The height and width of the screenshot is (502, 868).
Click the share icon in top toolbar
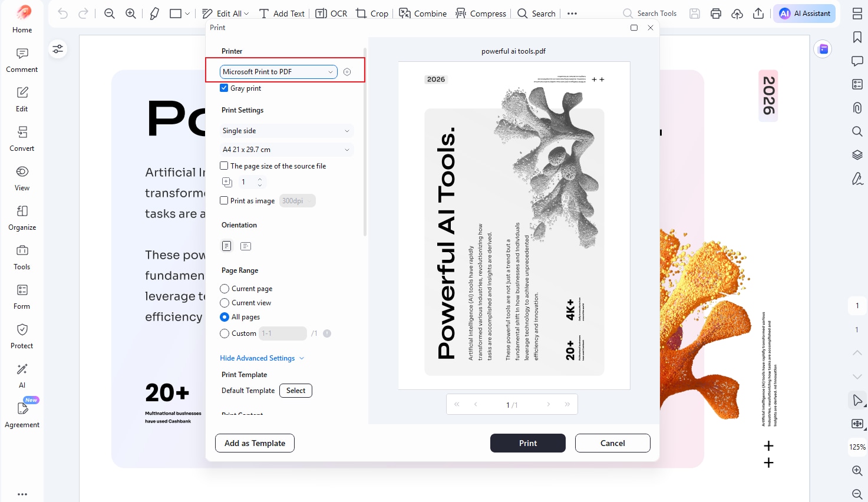pyautogui.click(x=758, y=13)
